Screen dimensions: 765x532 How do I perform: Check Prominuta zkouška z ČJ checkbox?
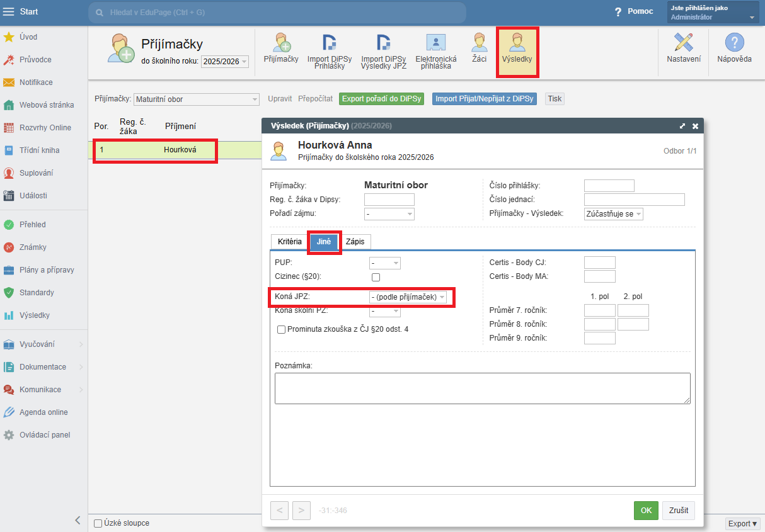[281, 329]
